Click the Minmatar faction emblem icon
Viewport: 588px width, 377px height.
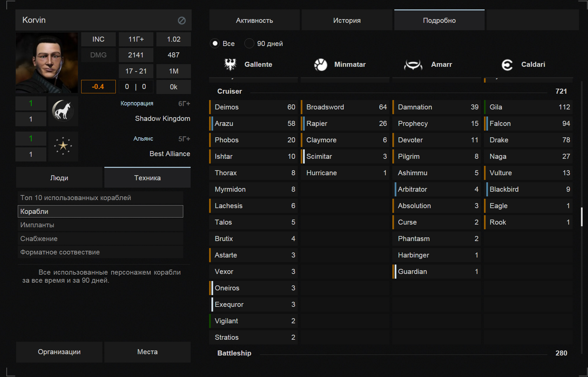click(x=321, y=64)
